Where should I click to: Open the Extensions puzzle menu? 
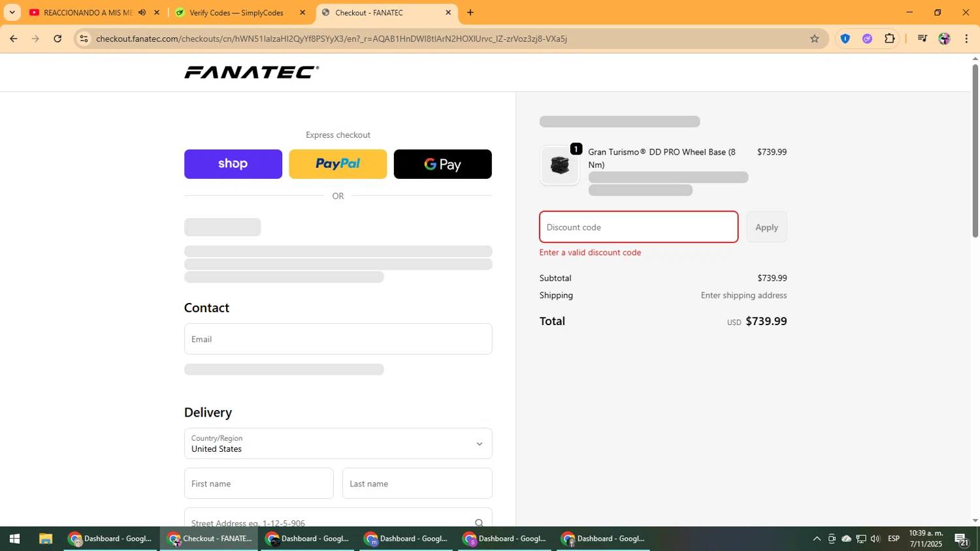pyautogui.click(x=889, y=39)
